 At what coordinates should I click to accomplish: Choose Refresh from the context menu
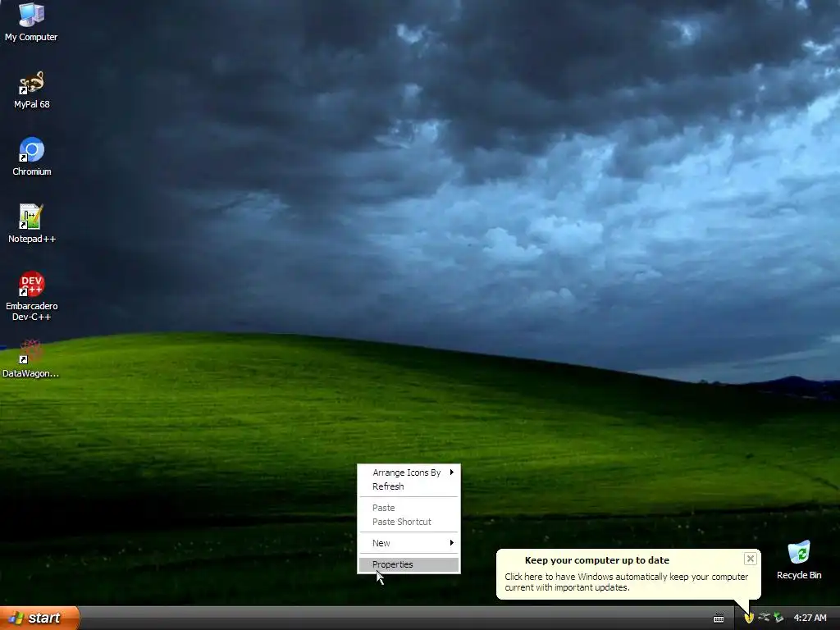pyautogui.click(x=409, y=486)
